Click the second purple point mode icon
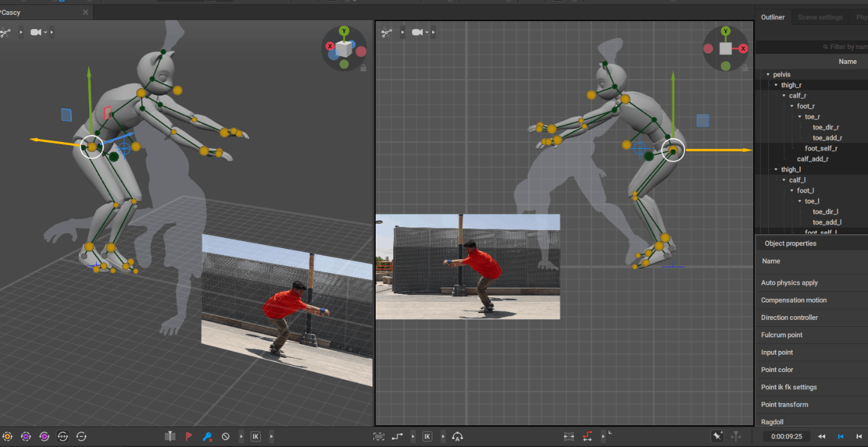Image resolution: width=868 pixels, height=447 pixels. pos(44,436)
